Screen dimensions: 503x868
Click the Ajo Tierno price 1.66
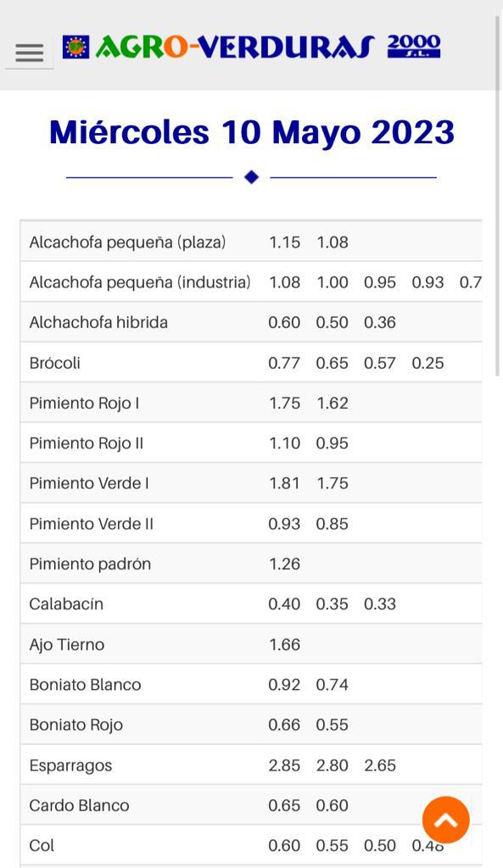coord(284,644)
